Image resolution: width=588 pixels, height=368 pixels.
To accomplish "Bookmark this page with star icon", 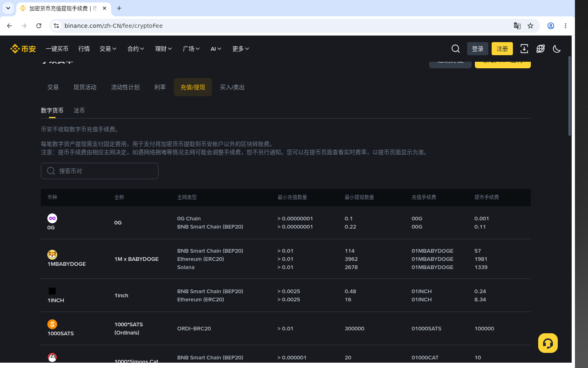I will coord(530,26).
